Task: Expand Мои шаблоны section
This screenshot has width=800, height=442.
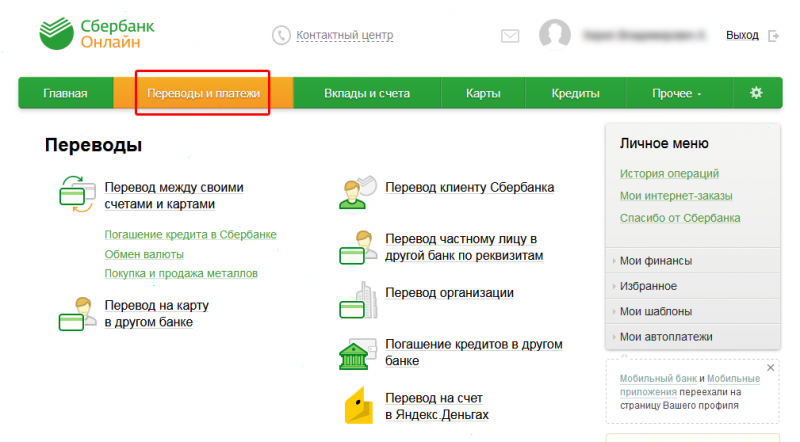Action: pyautogui.click(x=693, y=311)
